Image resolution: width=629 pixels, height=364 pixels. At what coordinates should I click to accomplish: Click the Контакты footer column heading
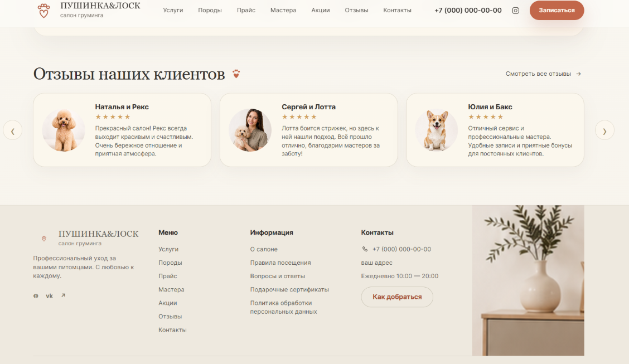[x=377, y=232]
